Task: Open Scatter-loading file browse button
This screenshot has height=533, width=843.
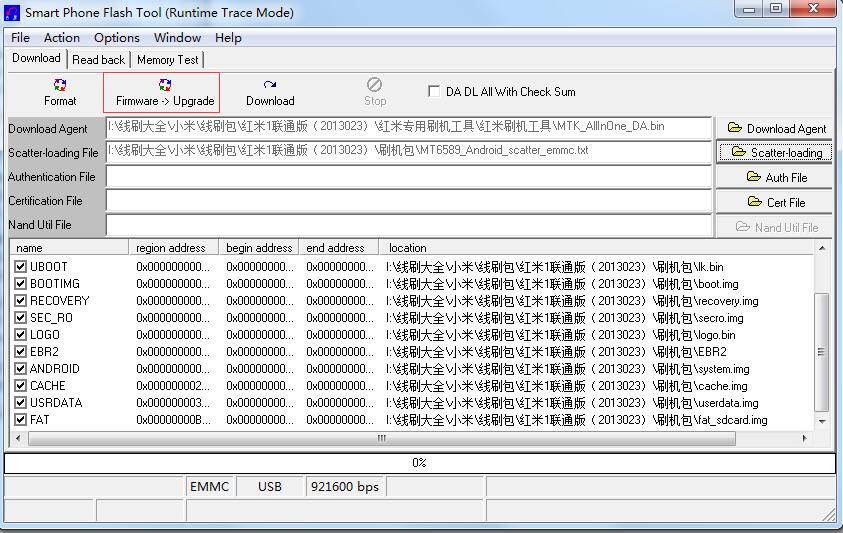Action: [x=776, y=152]
